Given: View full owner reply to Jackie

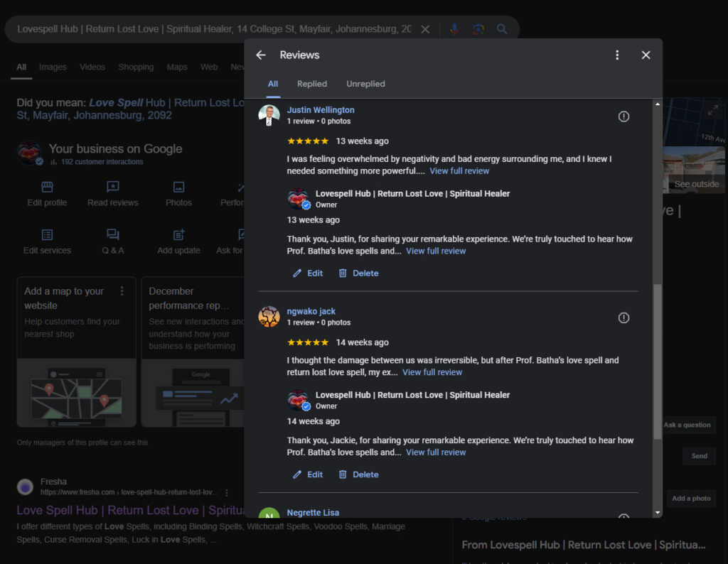Looking at the screenshot, I should (x=436, y=452).
